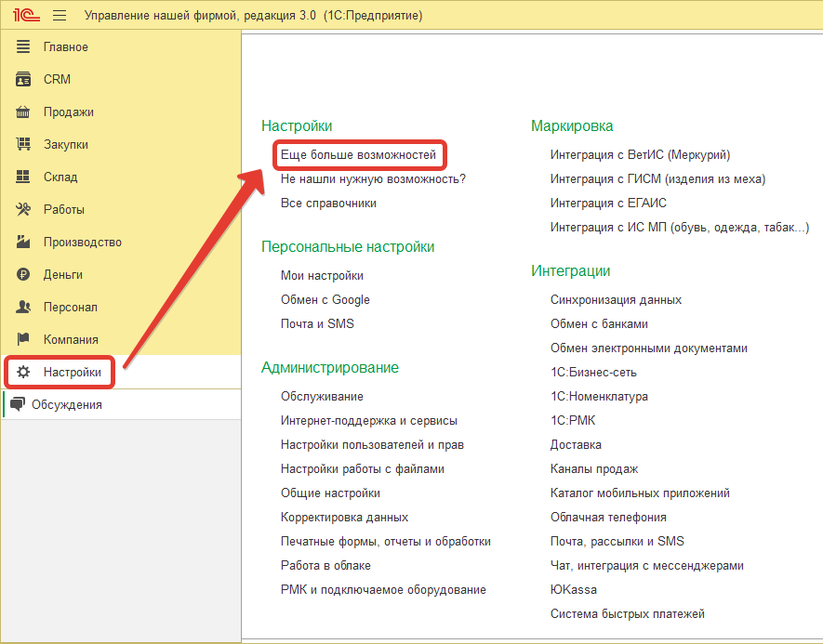Open Обмен электронными документами

click(x=649, y=348)
